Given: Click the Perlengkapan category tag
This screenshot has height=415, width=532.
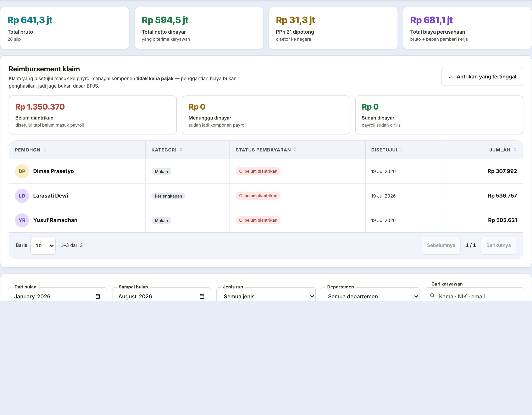Looking at the screenshot, I should 168,196.
